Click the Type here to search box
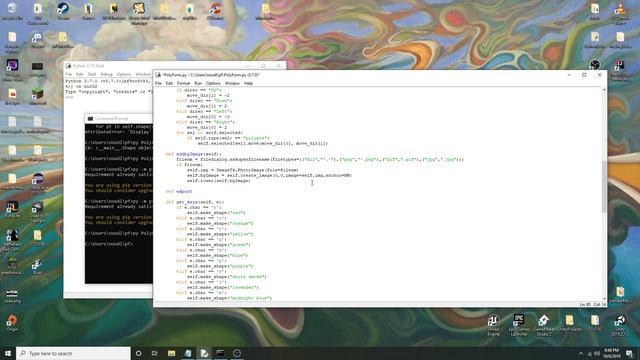640x360 pixels. click(73, 353)
